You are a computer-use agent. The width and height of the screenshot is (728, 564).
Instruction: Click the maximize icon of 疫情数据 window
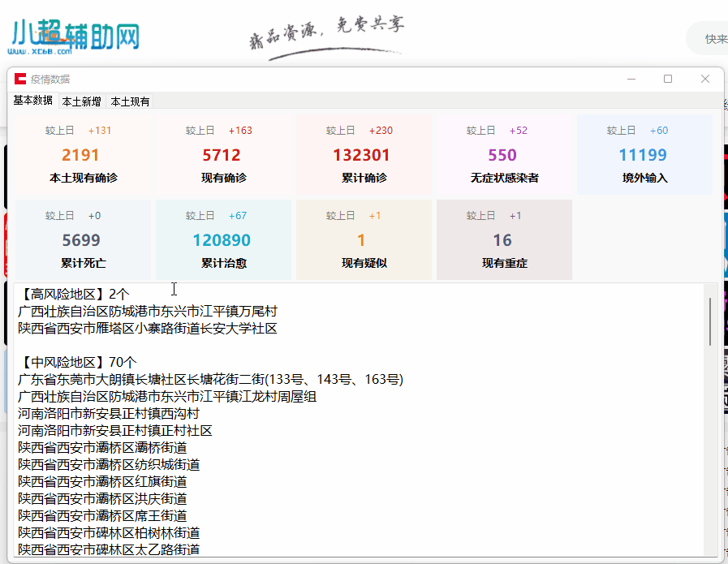668,79
